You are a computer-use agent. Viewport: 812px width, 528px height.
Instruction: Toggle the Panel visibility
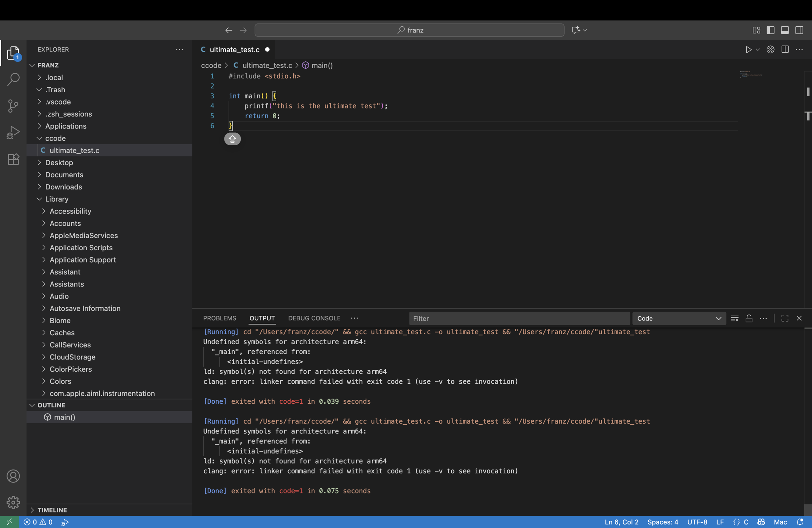[785, 30]
